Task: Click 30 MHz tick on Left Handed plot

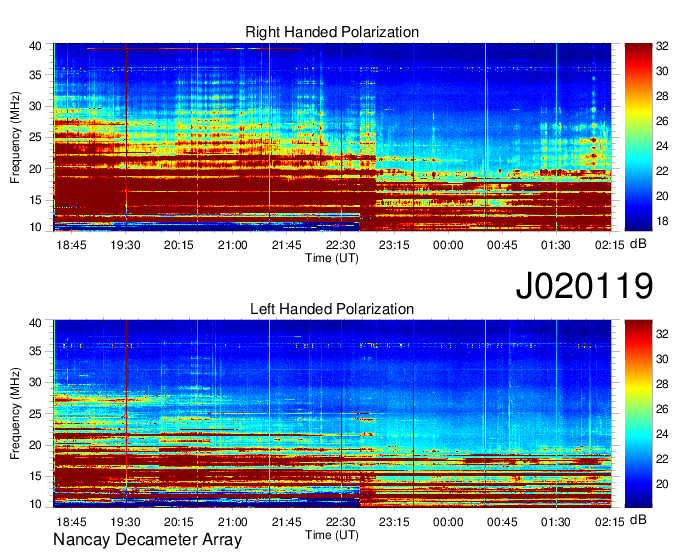Action: click(x=35, y=382)
